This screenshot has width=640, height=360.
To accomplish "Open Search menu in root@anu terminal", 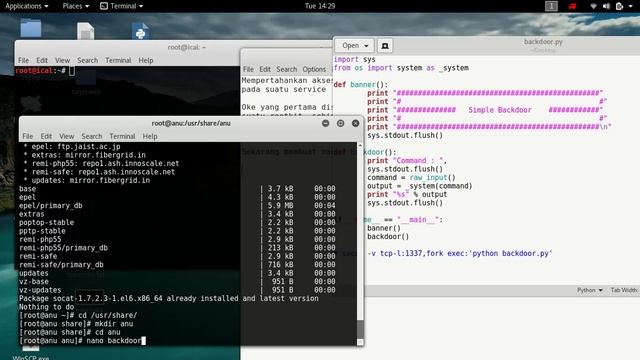I will coord(91,136).
